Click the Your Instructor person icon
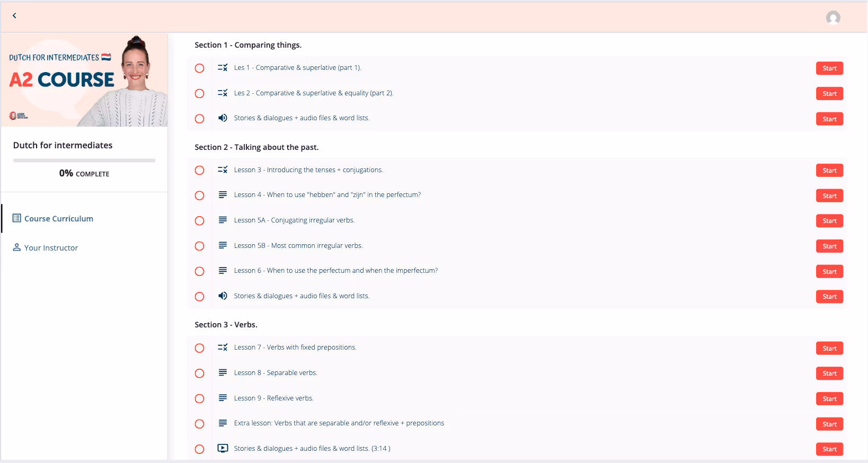The image size is (868, 463). tap(17, 247)
